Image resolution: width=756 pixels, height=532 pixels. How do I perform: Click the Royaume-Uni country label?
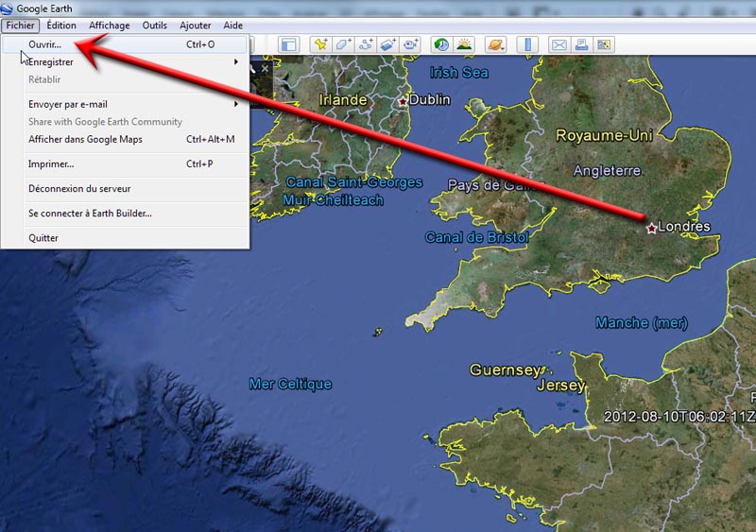pyautogui.click(x=605, y=135)
